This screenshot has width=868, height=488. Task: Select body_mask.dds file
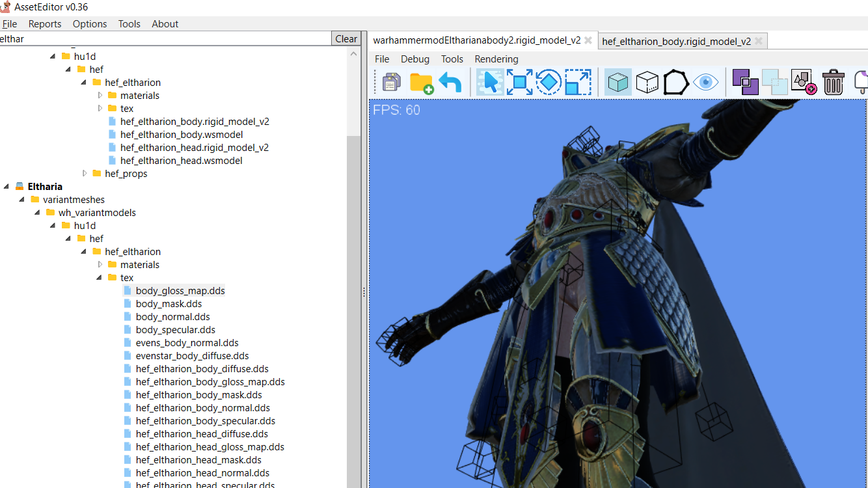coord(169,303)
